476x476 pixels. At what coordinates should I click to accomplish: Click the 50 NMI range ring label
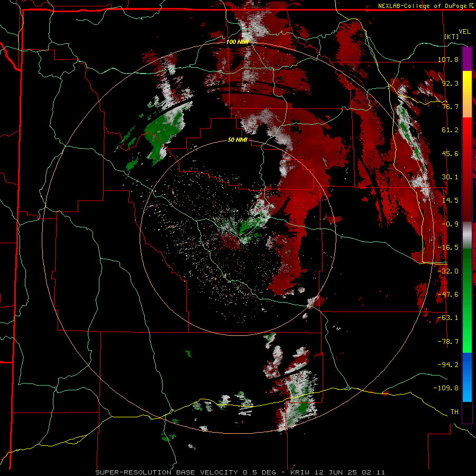237,140
